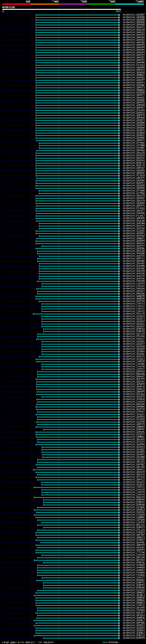Screen dimensions: 146x644
Task: Select the UniRef100_P51090 label
Action: pos(134,336)
